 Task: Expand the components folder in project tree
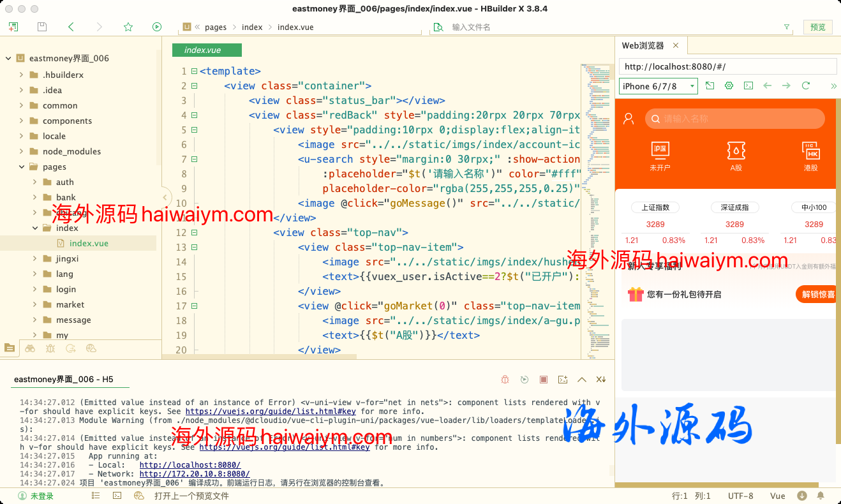tap(21, 121)
